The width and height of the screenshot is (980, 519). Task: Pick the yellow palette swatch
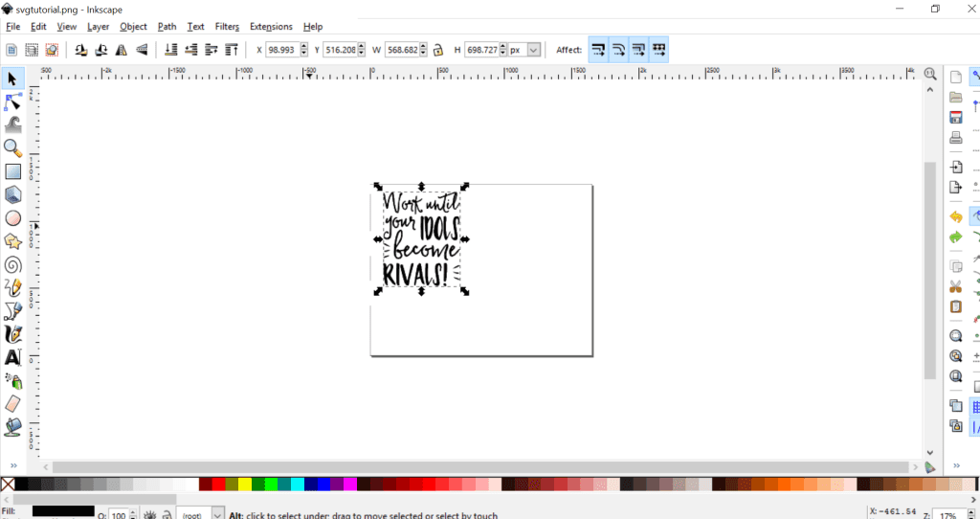click(244, 484)
